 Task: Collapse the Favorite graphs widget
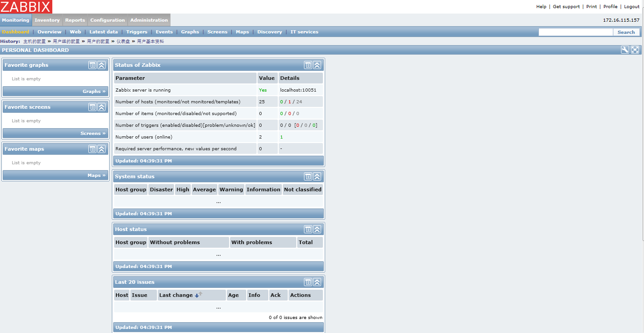[x=101, y=65]
